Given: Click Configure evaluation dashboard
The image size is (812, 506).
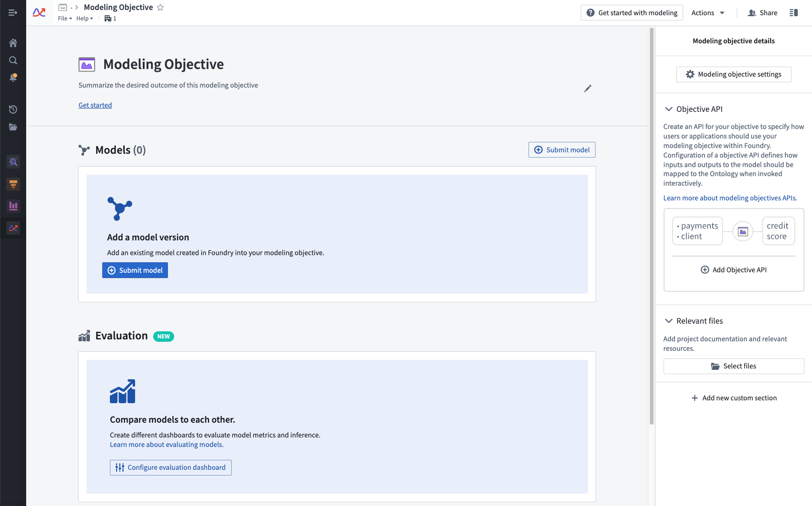Looking at the screenshot, I should click(x=171, y=467).
